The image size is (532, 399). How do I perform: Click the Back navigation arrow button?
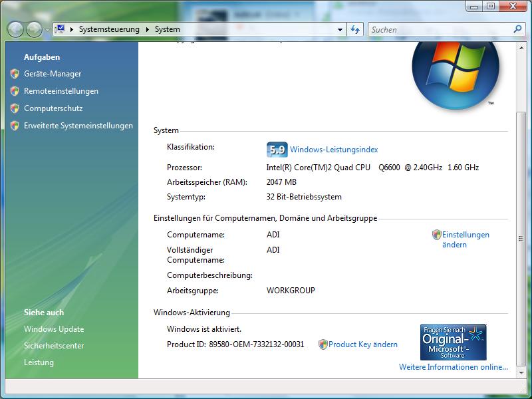[15, 29]
